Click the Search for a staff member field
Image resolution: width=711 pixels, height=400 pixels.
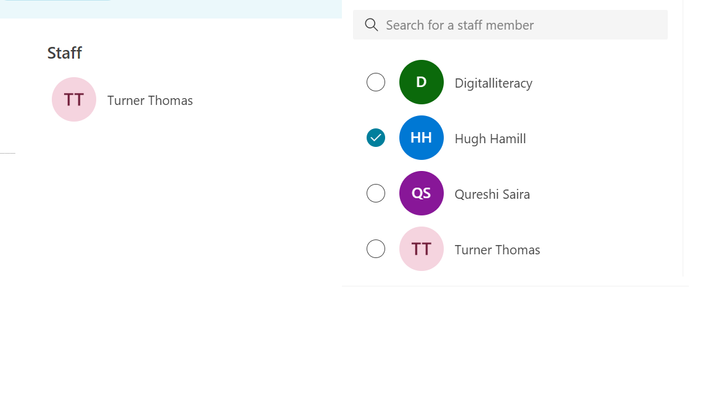[510, 25]
